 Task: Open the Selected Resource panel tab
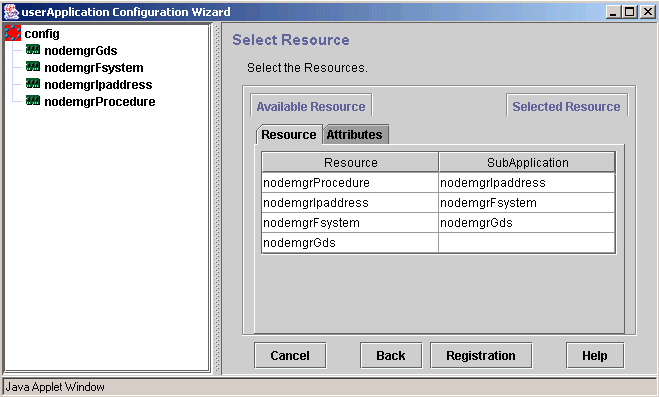pos(566,106)
